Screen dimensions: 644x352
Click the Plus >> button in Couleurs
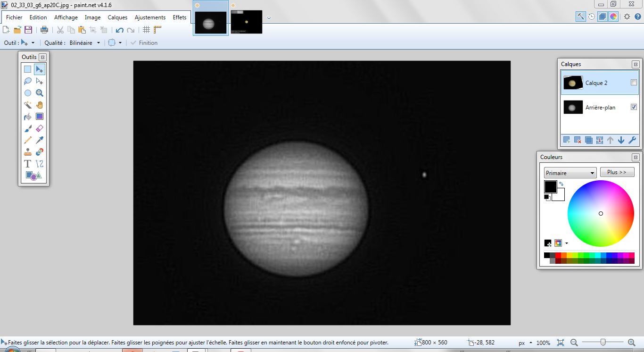[x=617, y=172]
